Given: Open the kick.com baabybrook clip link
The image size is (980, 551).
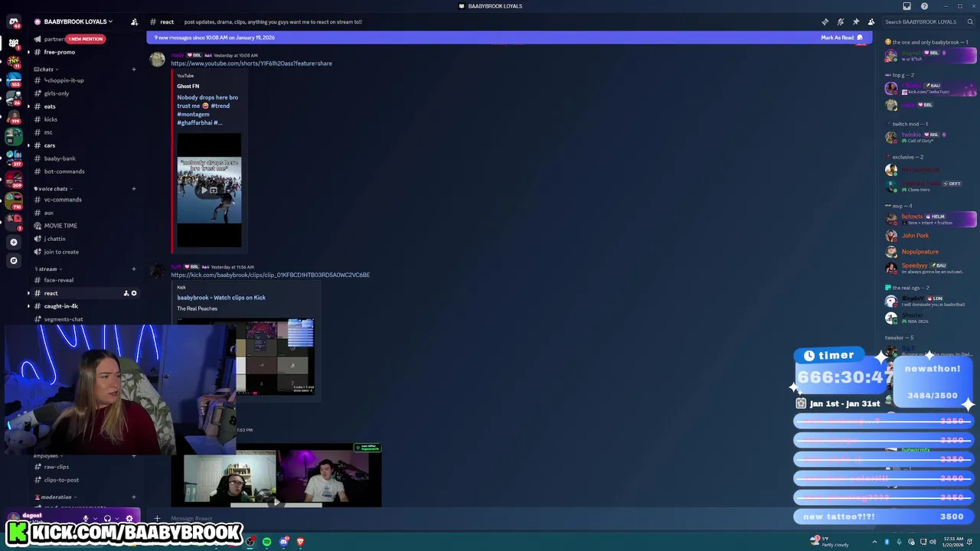Looking at the screenshot, I should click(x=270, y=275).
